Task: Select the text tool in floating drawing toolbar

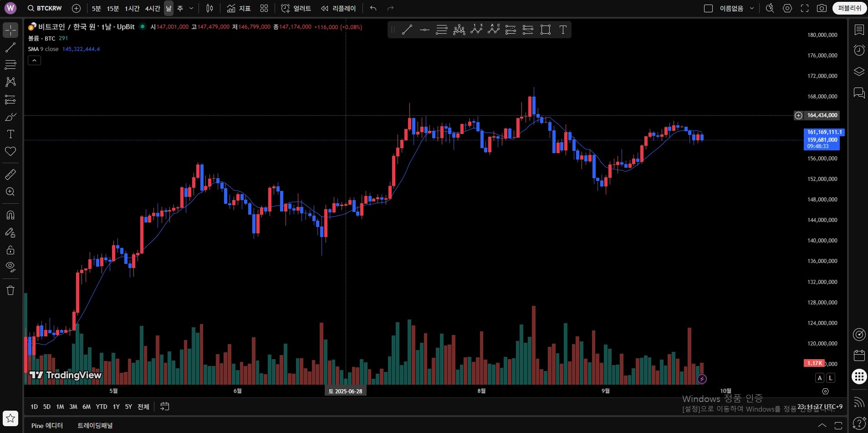Action: click(563, 30)
